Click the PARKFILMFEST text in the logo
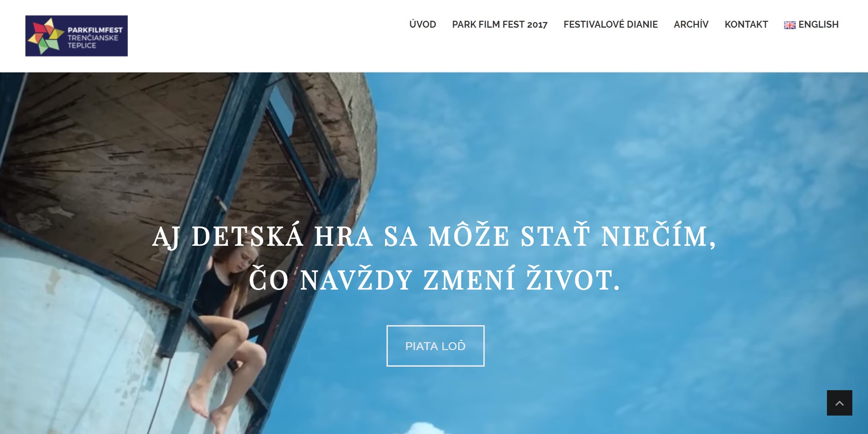The width and height of the screenshot is (868, 434). [x=95, y=30]
